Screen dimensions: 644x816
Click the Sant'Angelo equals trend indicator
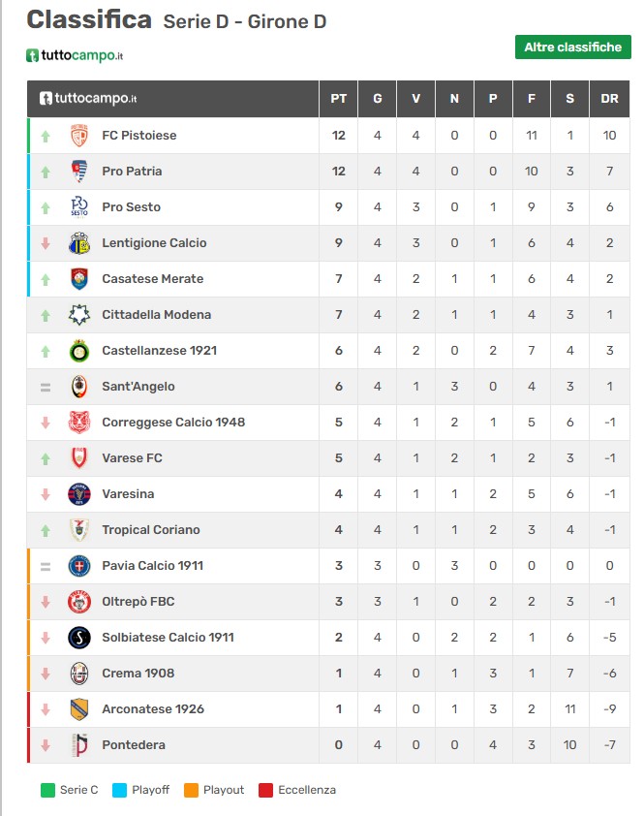(x=46, y=387)
